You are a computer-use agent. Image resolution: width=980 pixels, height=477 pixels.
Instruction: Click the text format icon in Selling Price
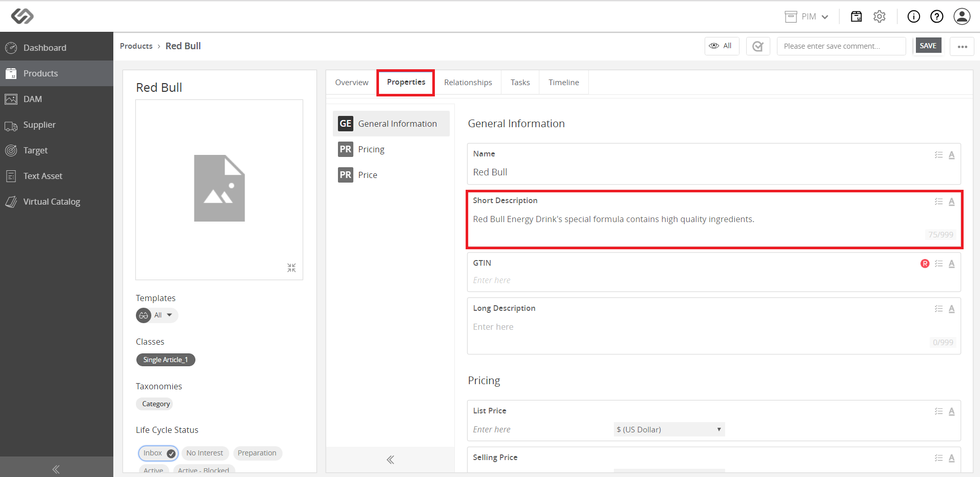tap(952, 458)
